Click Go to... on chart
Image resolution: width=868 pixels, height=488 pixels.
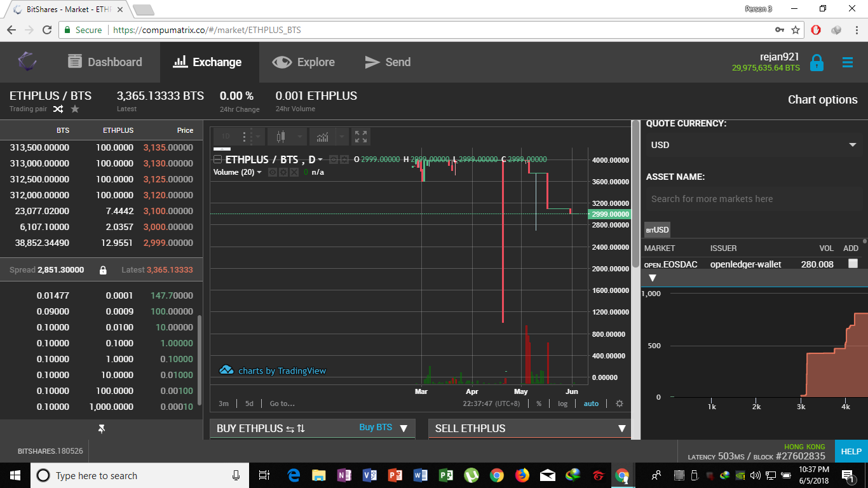tap(282, 403)
